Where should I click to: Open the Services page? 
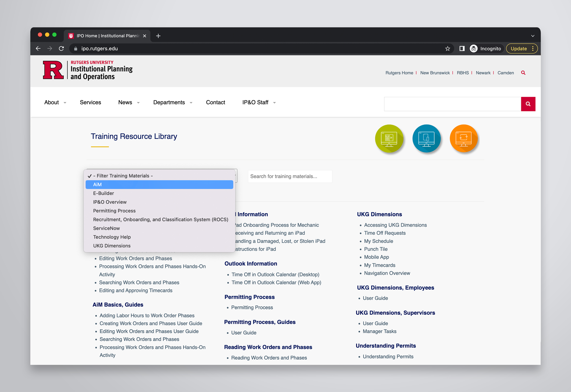(x=90, y=102)
